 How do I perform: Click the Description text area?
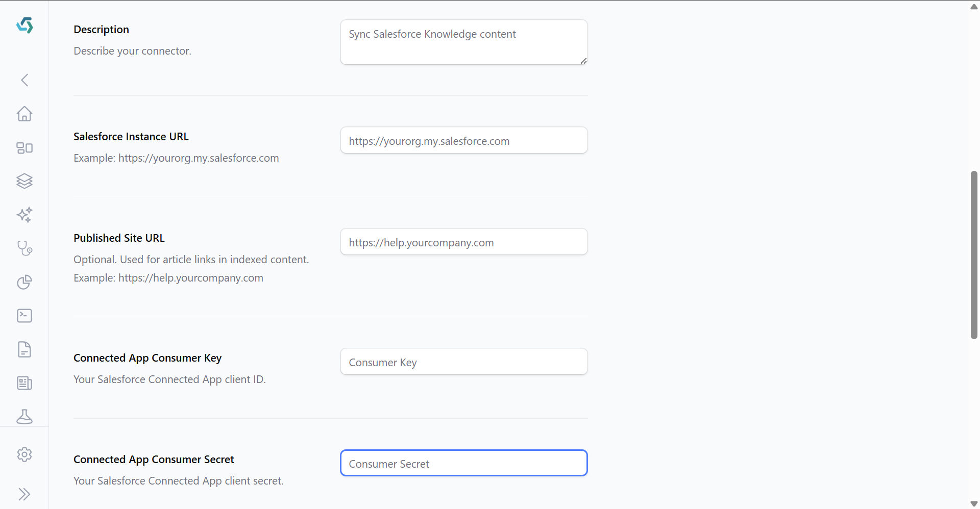tap(463, 42)
